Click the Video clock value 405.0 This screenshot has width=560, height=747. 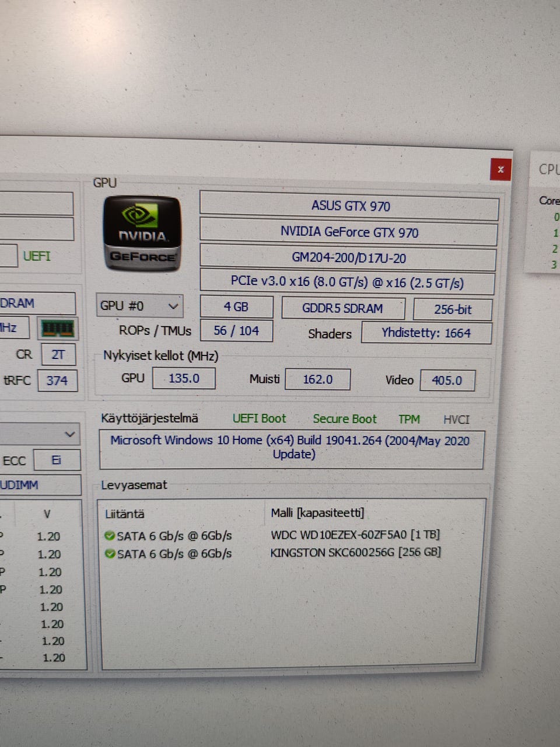click(447, 381)
